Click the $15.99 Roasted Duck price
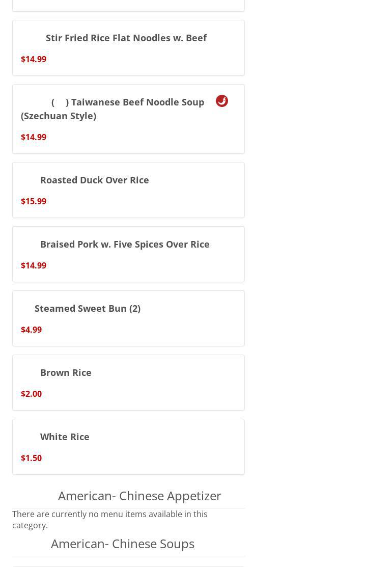 point(34,201)
